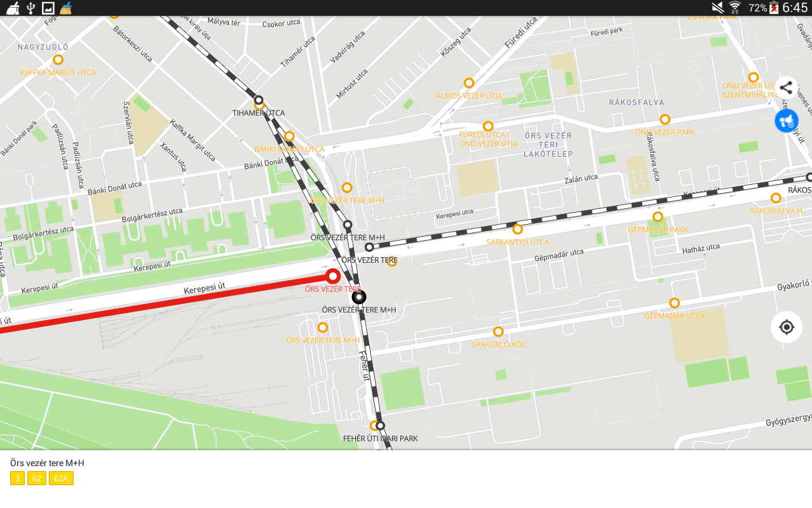Tap the Álmos vezér útja stop marker
Image resolution: width=812 pixels, height=508 pixels.
(469, 83)
